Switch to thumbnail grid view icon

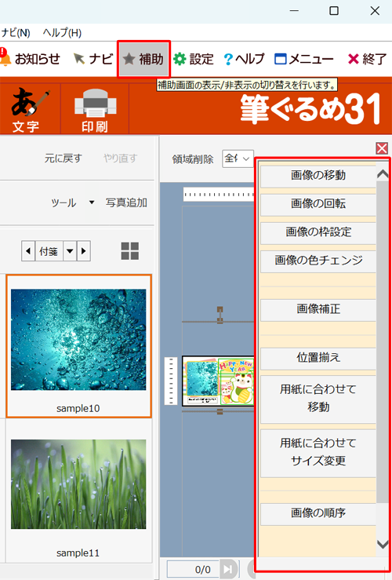point(130,251)
